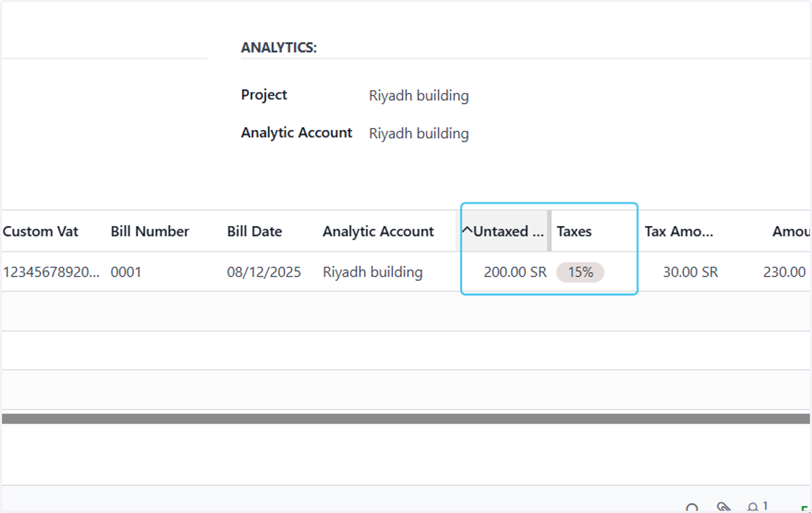Screen dimensions: 812x513
Task: Click the Riyadh building cell in table row
Action: click(x=373, y=272)
